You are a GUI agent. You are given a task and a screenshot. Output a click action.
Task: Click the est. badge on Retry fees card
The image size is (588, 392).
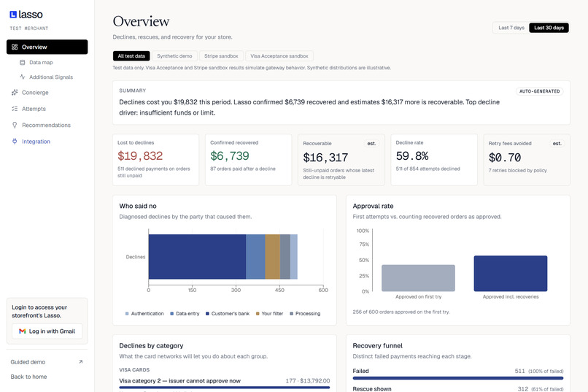coord(557,144)
